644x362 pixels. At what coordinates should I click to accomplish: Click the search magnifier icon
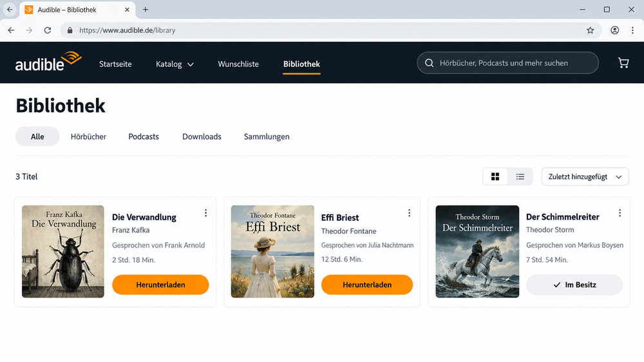pyautogui.click(x=429, y=63)
